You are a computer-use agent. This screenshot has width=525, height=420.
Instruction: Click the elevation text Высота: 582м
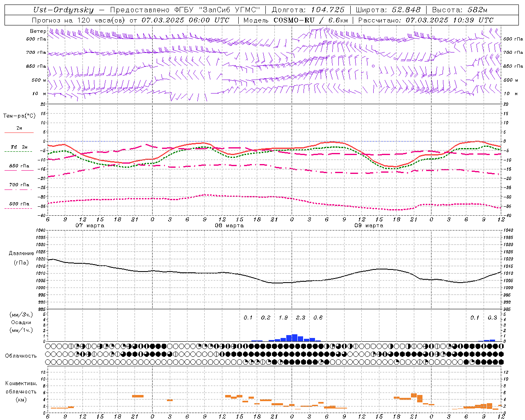[460, 10]
